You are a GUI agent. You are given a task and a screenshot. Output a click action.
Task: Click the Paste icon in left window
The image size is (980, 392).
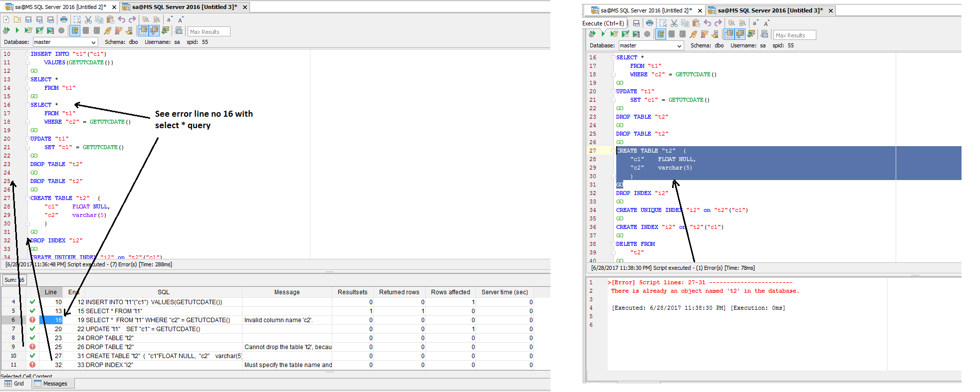coord(110,19)
